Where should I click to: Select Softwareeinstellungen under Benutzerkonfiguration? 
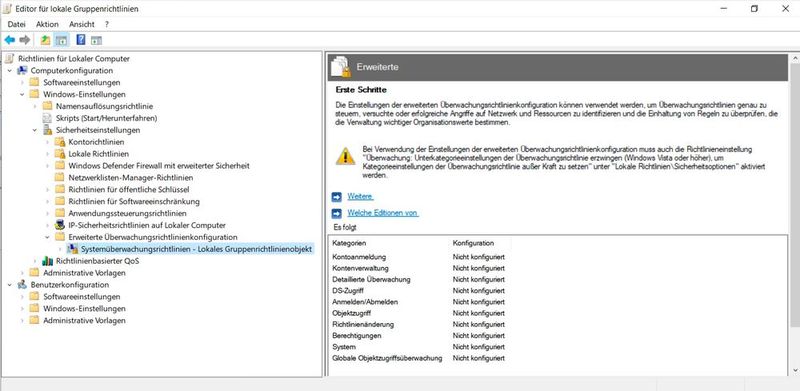(82, 297)
